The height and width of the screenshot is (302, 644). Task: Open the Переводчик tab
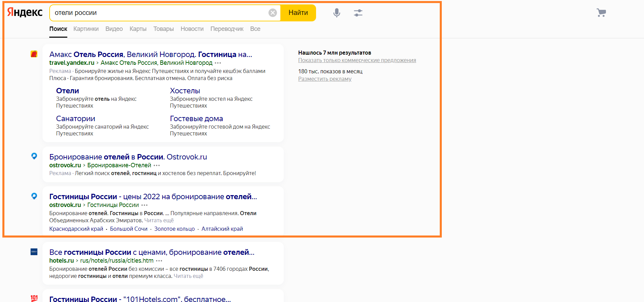[x=227, y=29]
